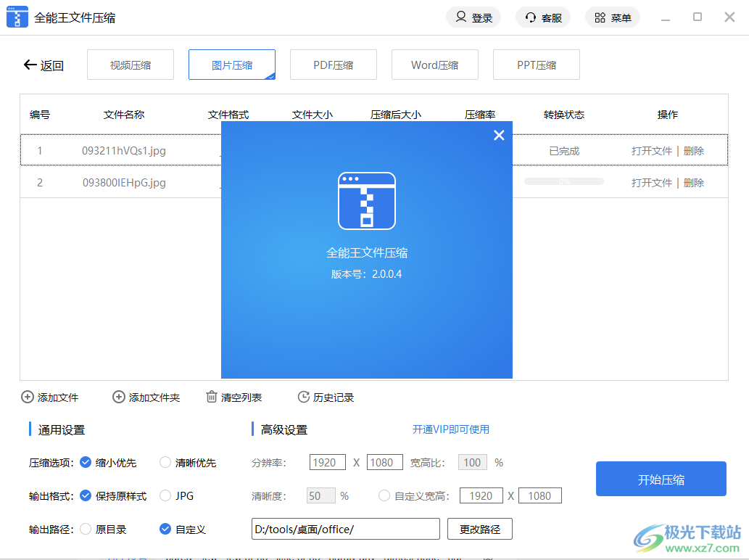Select JPG as output format
Image resolution: width=749 pixels, height=560 pixels.
(165, 495)
